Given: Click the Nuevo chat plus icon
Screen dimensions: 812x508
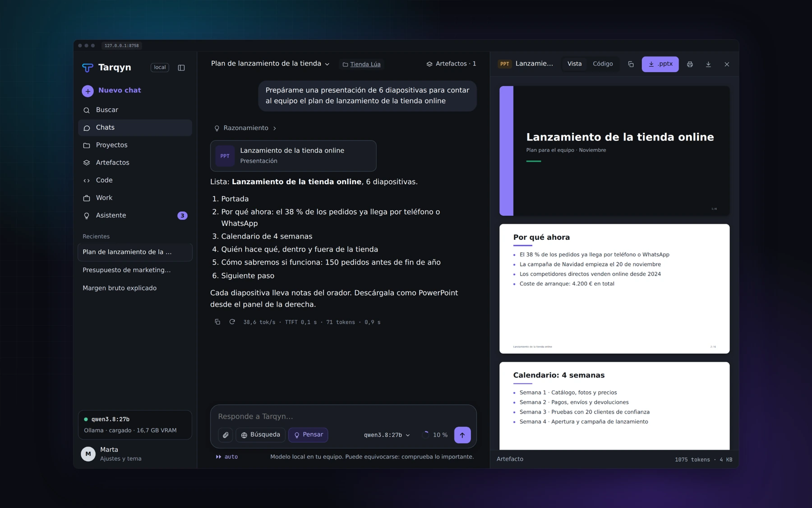Looking at the screenshot, I should point(88,91).
